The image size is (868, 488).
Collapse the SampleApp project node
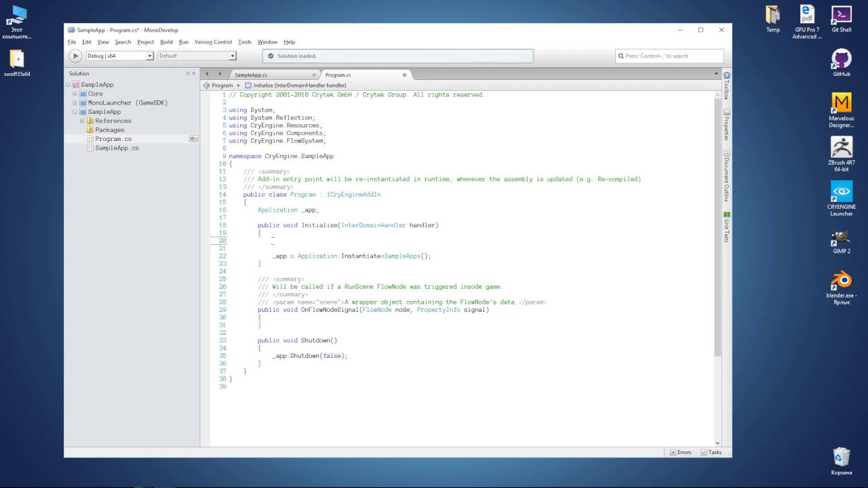click(x=75, y=112)
